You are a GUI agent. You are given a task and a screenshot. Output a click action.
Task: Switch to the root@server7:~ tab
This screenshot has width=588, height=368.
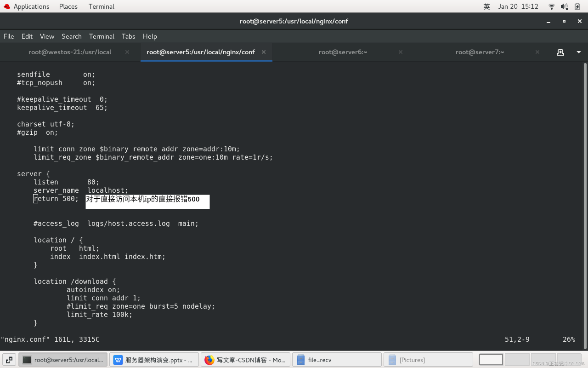(x=480, y=52)
